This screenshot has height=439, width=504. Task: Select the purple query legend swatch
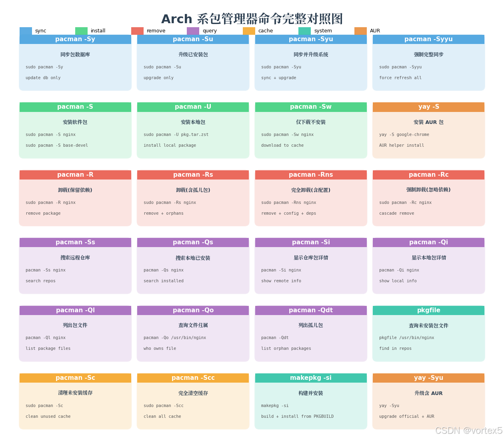click(x=193, y=31)
